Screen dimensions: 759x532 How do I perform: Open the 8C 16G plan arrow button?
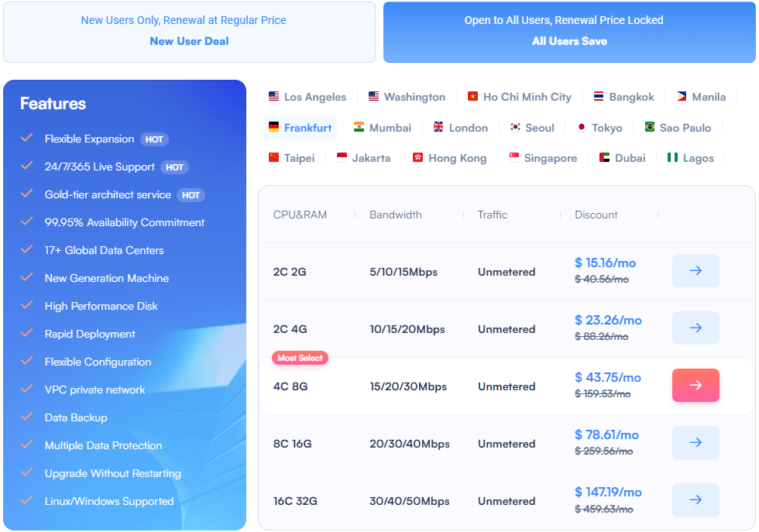coord(695,442)
